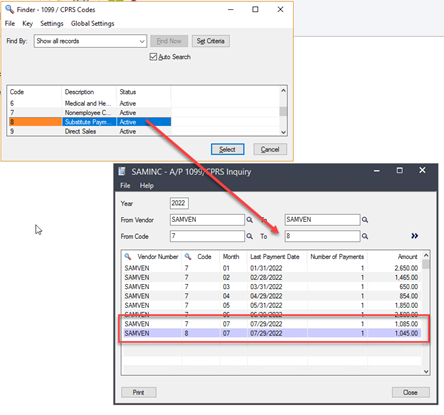Click the From Vendor SAMVEN field
This screenshot has width=444, height=415.
[207, 220]
